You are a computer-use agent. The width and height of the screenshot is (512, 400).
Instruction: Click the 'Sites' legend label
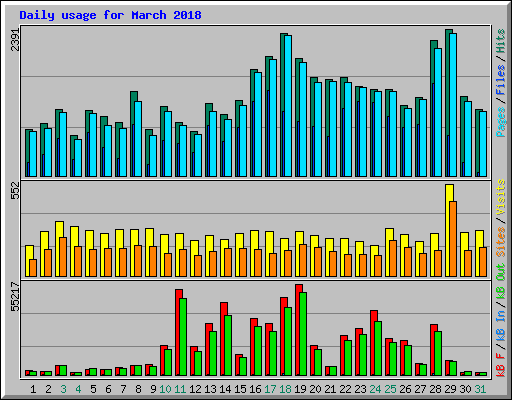(x=501, y=242)
